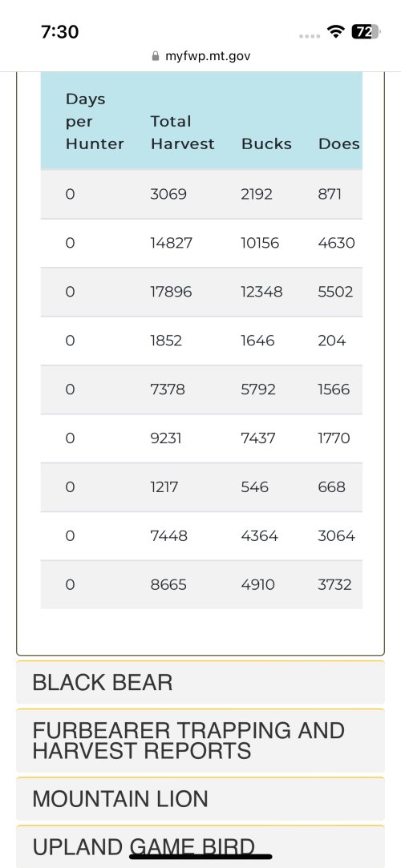This screenshot has width=401, height=868.
Task: Select the Days per Hunter column header
Action: coord(95,121)
